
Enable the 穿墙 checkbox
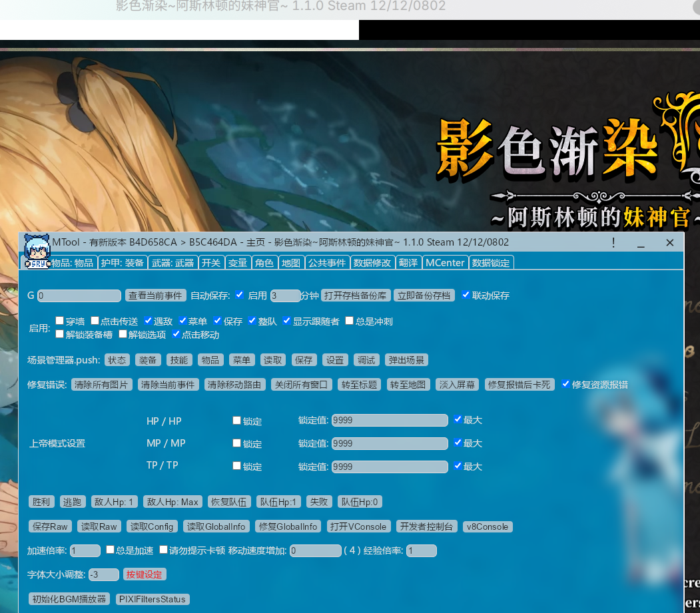[59, 321]
